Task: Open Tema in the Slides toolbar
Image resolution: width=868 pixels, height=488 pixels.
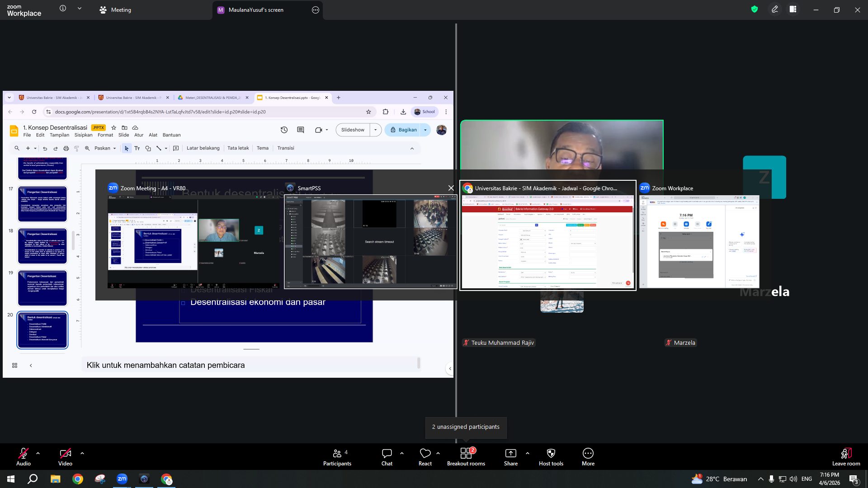Action: coord(263,148)
